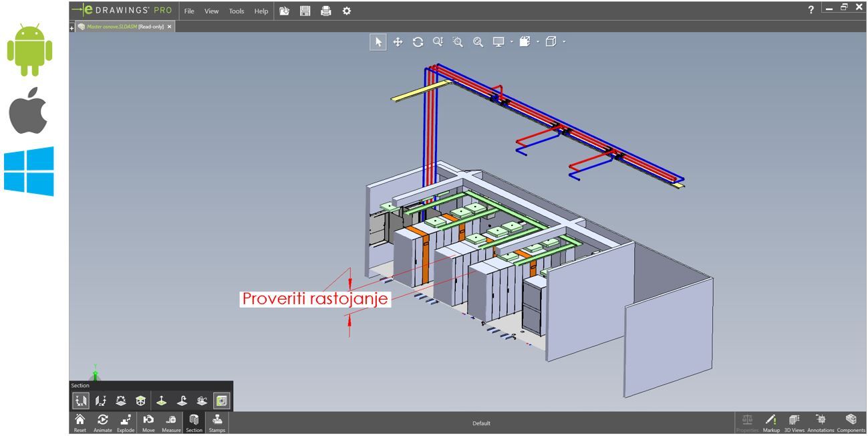Activate the Rotate view tool
This screenshot has height=436, width=868.
pos(418,42)
